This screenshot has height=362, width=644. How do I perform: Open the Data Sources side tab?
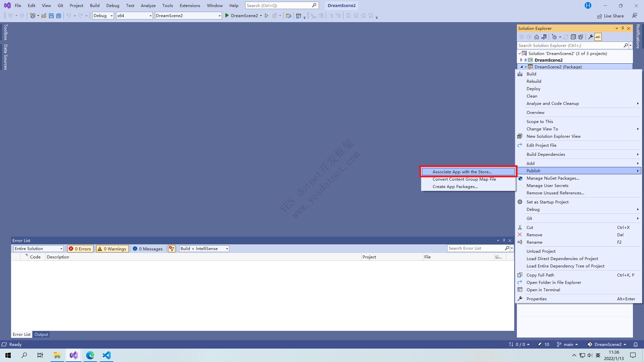tap(5, 57)
